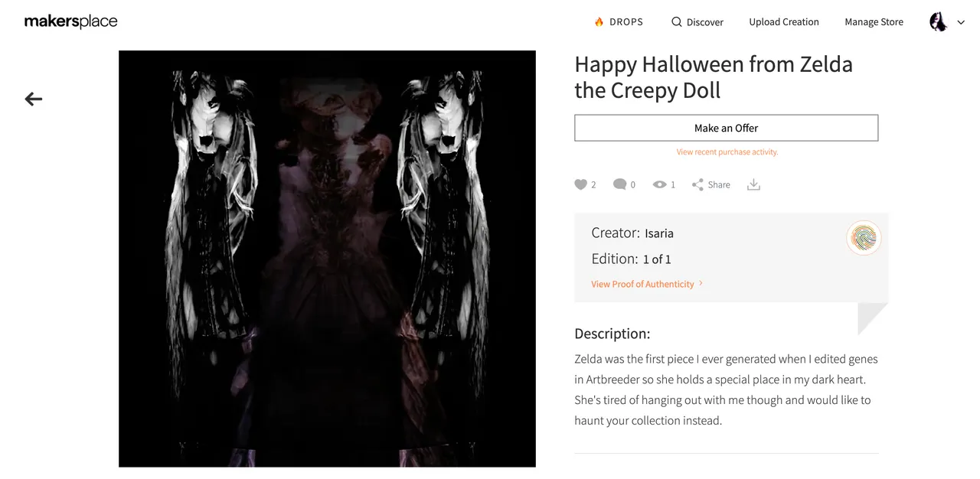This screenshot has height=479, width=980.
Task: Click the fingerprint authenticity badge
Action: point(864,238)
